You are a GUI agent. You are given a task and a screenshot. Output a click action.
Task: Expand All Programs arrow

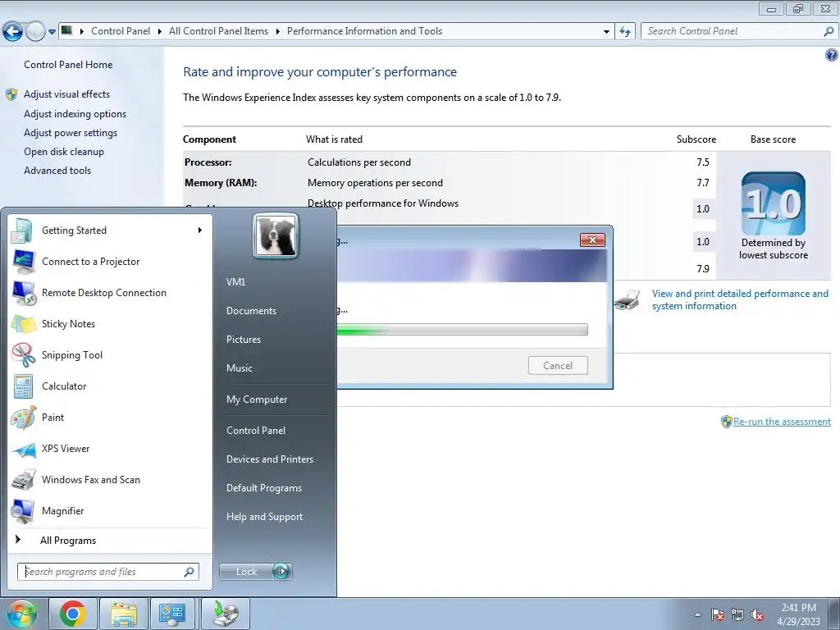pyautogui.click(x=18, y=540)
